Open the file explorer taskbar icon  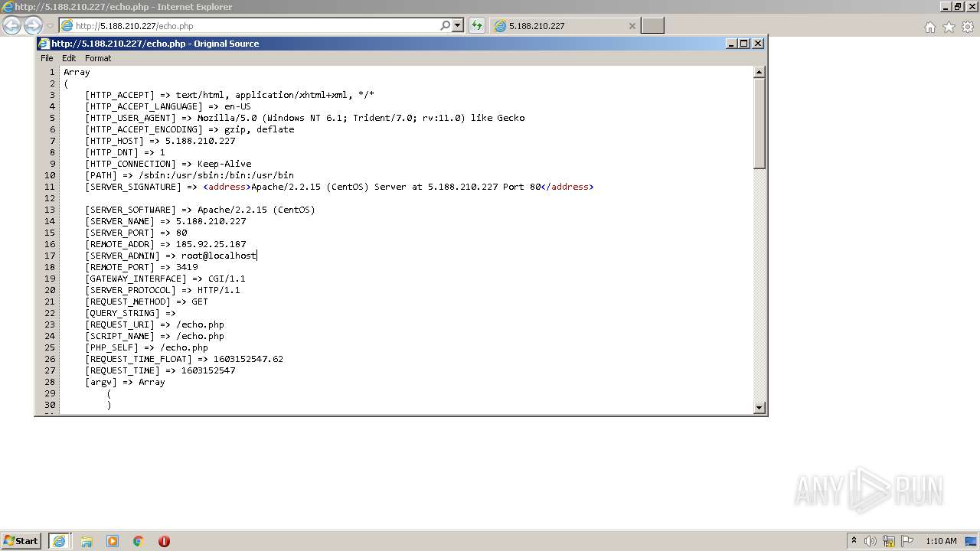87,541
